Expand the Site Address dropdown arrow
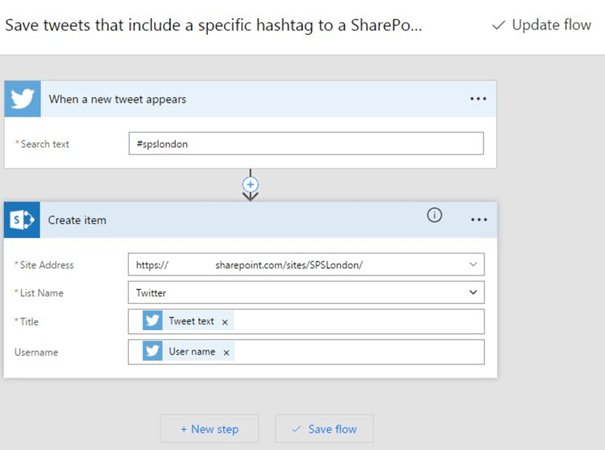605x450 pixels. click(x=472, y=265)
